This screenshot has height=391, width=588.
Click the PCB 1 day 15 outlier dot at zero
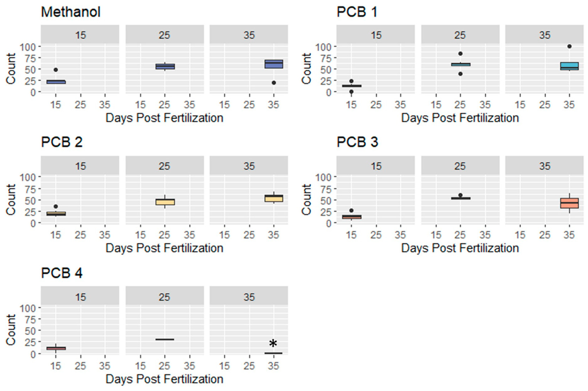pos(351,92)
